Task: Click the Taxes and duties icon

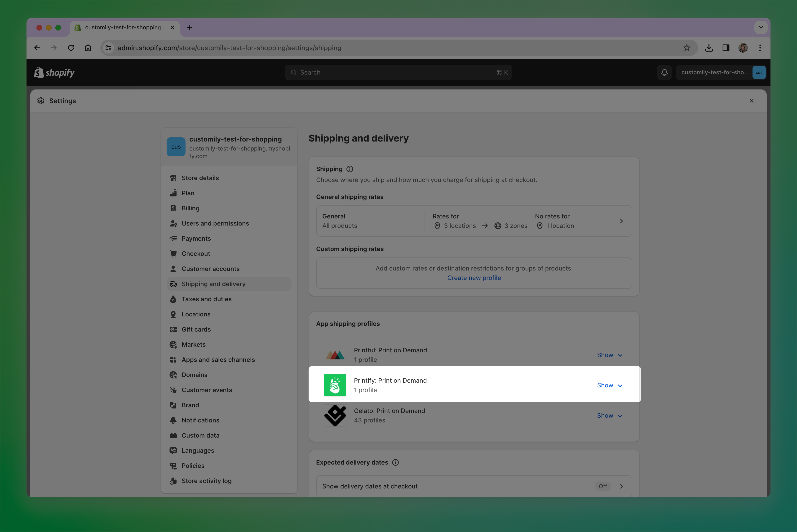Action: pyautogui.click(x=173, y=299)
